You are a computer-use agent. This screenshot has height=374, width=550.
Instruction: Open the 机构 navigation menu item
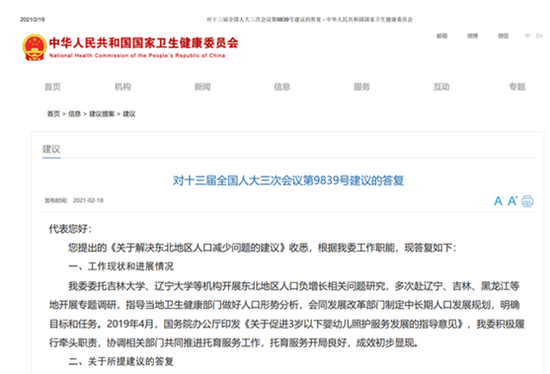123,87
